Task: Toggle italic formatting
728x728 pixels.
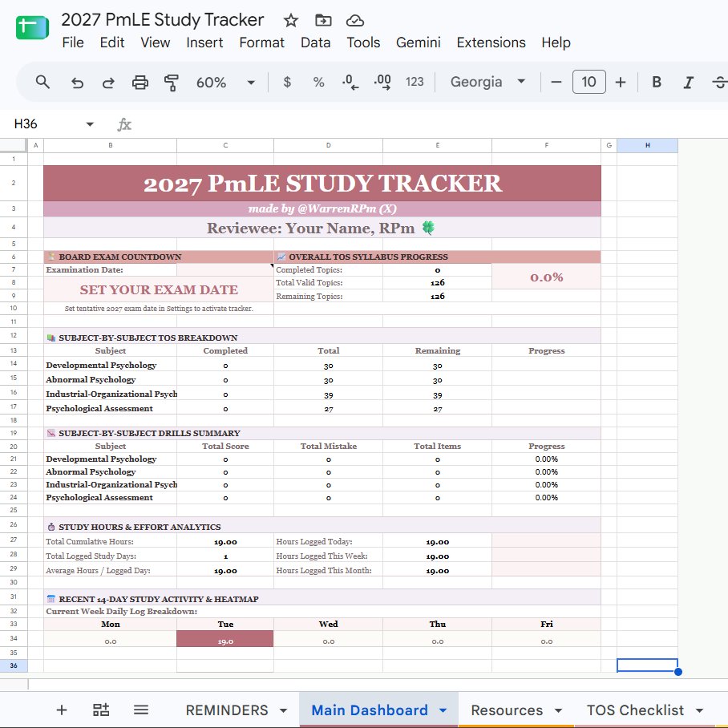Action: (689, 82)
